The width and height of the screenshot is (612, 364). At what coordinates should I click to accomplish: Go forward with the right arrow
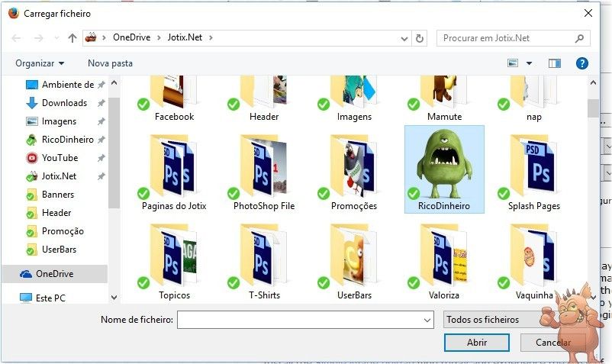coord(39,38)
